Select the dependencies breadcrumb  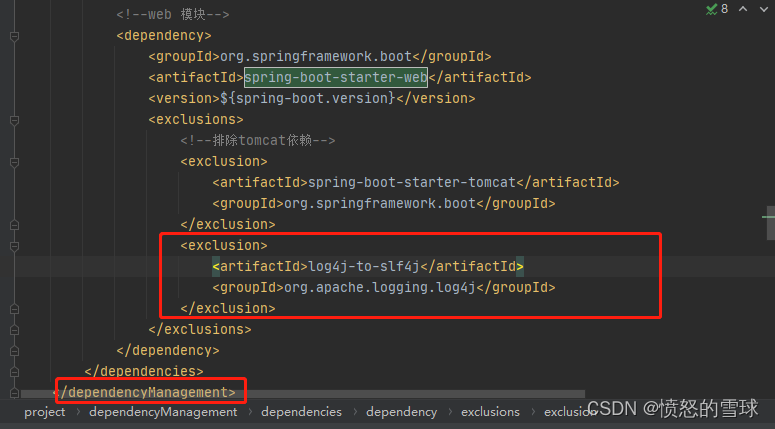[x=301, y=412]
